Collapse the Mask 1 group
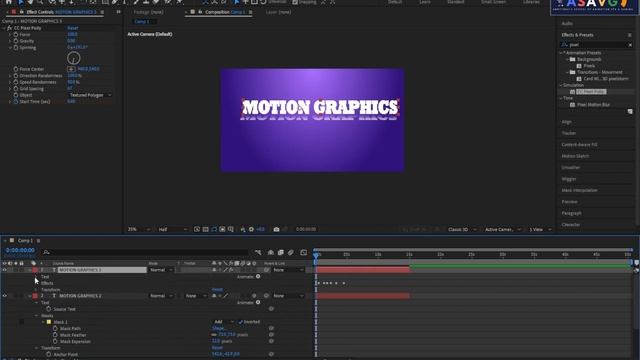This screenshot has height=360, width=640. (x=43, y=322)
